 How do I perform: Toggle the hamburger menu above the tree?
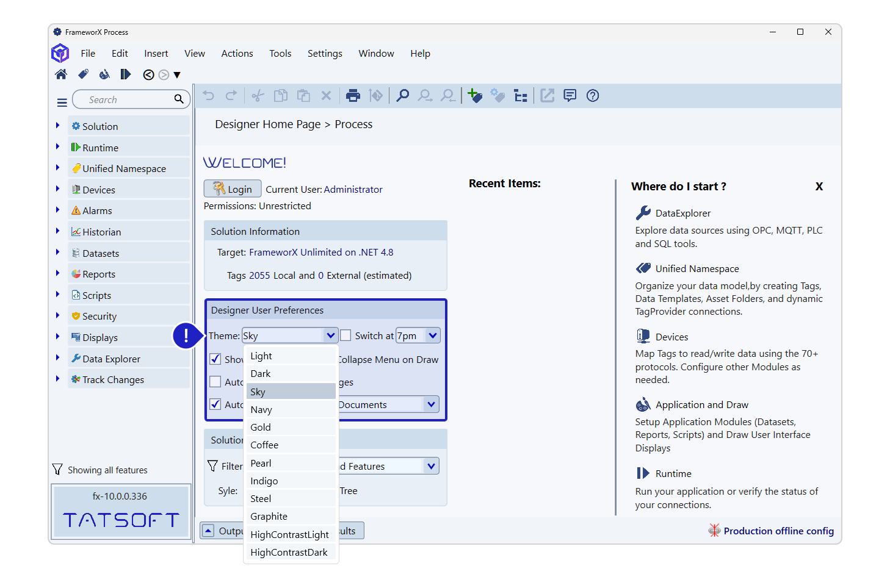point(62,102)
